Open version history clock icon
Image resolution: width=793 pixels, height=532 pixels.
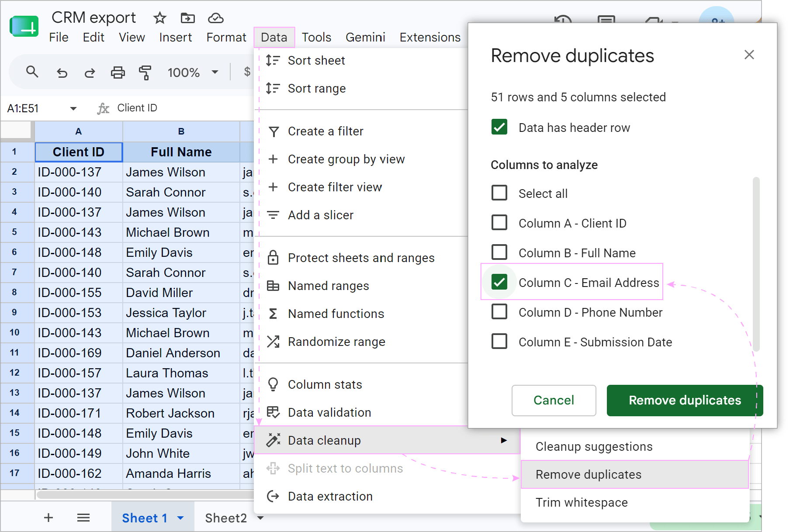click(563, 19)
